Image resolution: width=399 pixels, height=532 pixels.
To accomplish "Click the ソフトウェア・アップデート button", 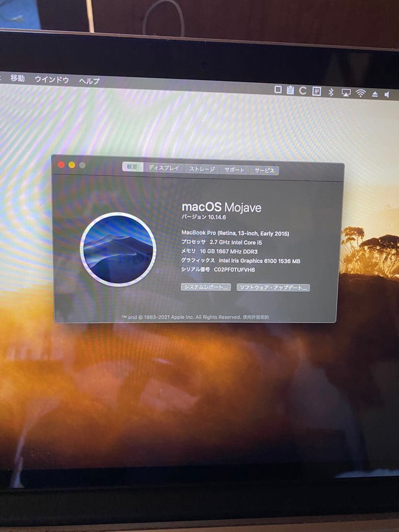I will pos(274,286).
